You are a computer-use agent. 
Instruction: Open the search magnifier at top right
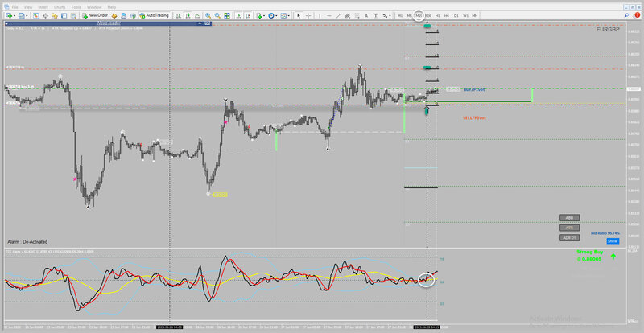627,15
